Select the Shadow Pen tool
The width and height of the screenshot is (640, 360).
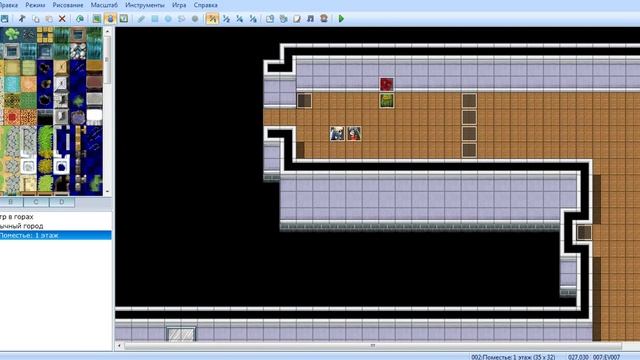[x=195, y=19]
